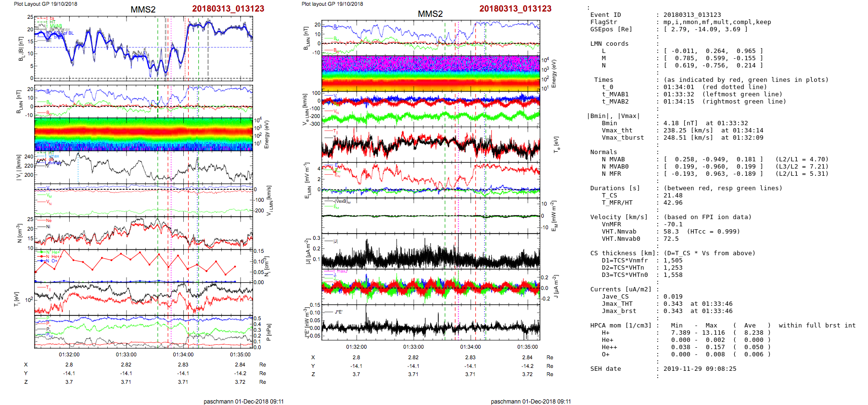Click the 'LMN coords' heading
Viewport: 868px width, 405px height.
click(610, 44)
